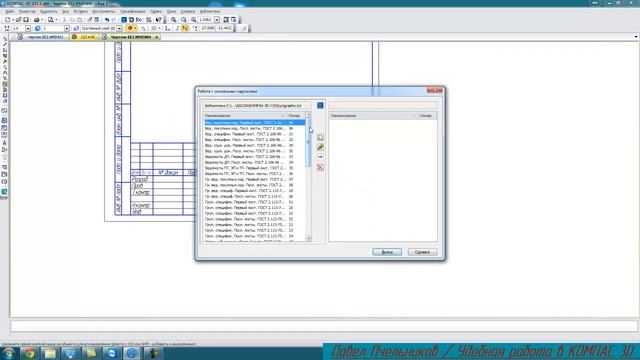Screen dimensions: 640x360
Task: Switch to the 123.m3d document tab
Action: tap(84, 37)
